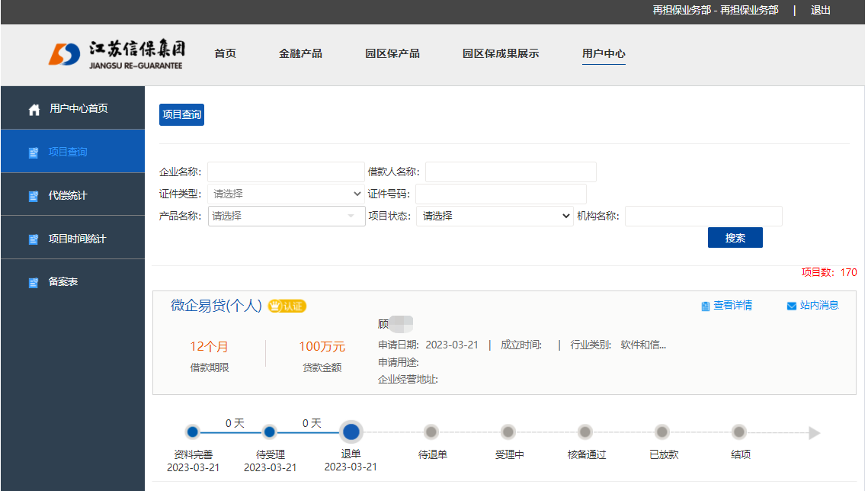868x491 pixels.
Task: Click the 项目时间统计 sidebar icon
Action: click(34, 239)
